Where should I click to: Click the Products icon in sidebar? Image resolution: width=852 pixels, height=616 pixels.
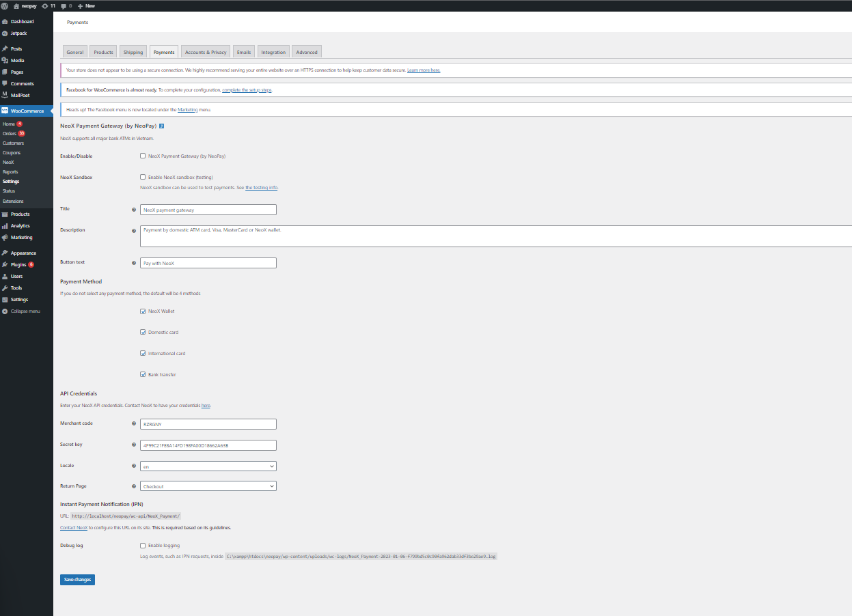5,214
